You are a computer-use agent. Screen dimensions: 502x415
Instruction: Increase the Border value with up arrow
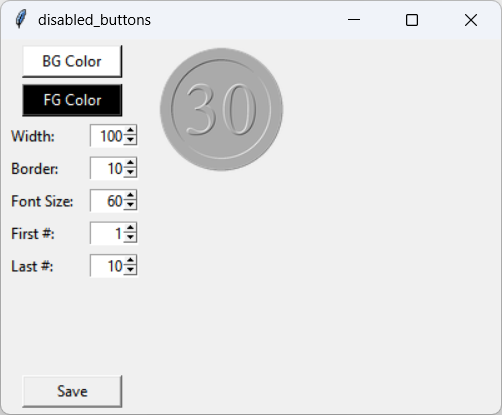point(130,163)
